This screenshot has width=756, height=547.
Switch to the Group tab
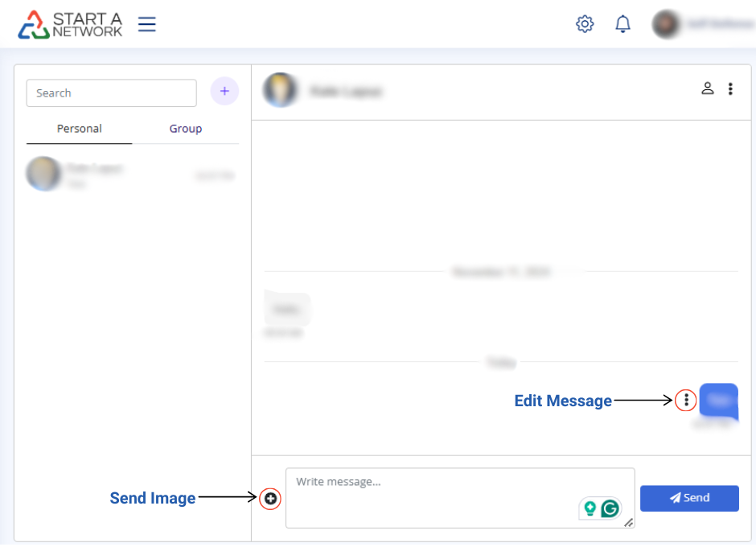pos(185,129)
